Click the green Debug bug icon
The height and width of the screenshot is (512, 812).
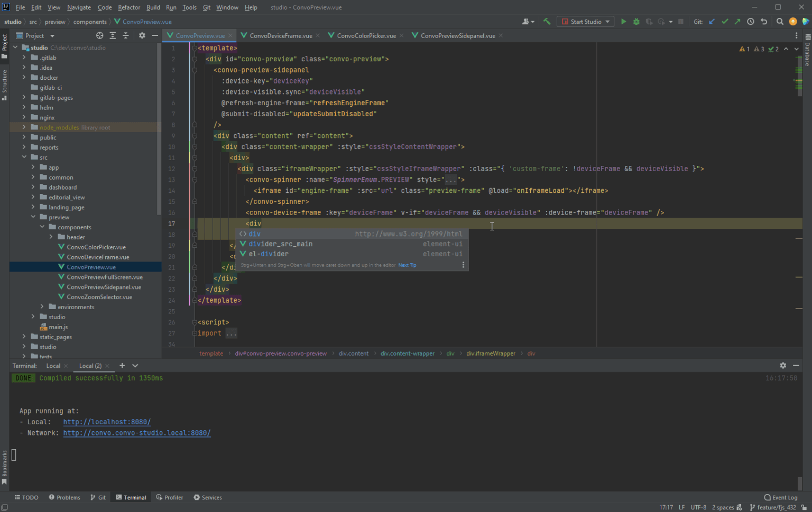pos(636,22)
